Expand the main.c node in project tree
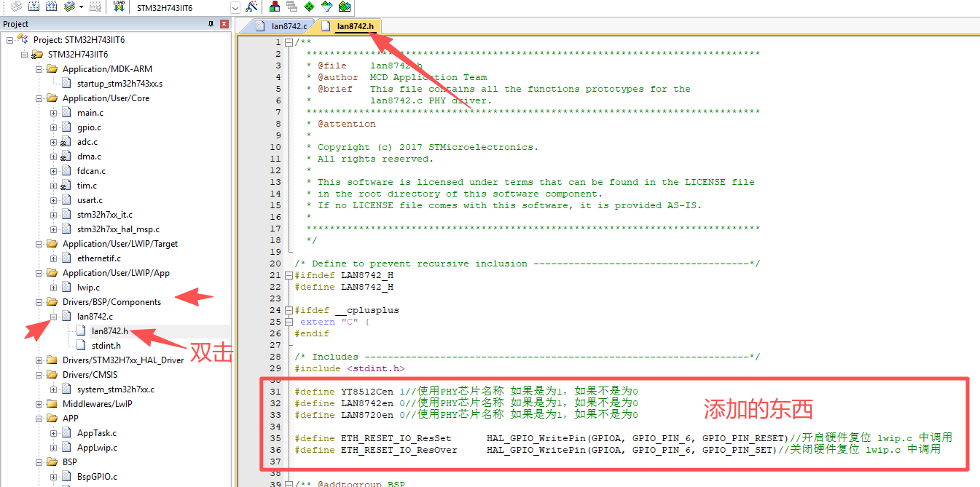 click(53, 113)
